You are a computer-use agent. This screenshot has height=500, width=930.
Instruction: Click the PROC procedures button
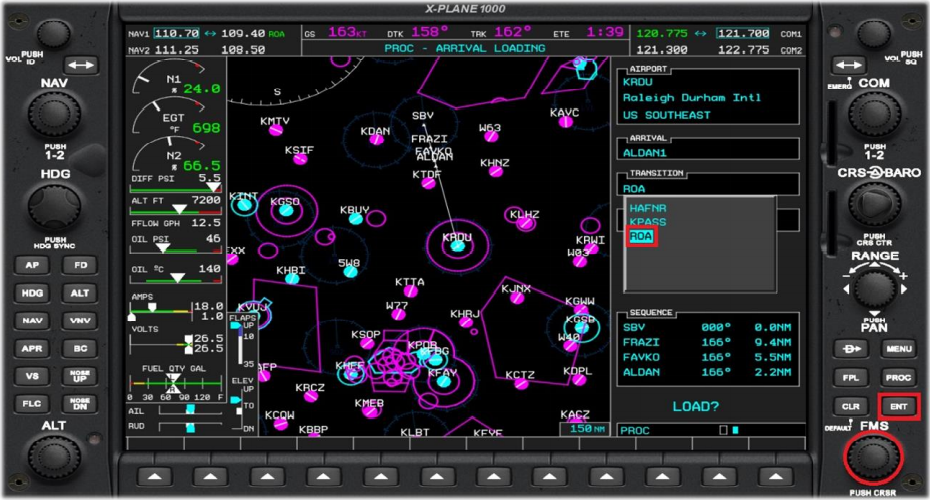pos(899,377)
